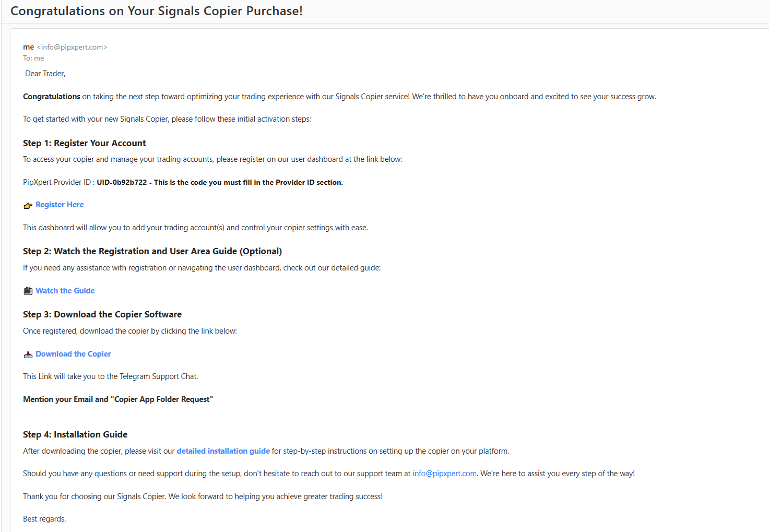This screenshot has width=769, height=532.
Task: Click the line "Once registered, download the copier"
Action: (x=130, y=331)
